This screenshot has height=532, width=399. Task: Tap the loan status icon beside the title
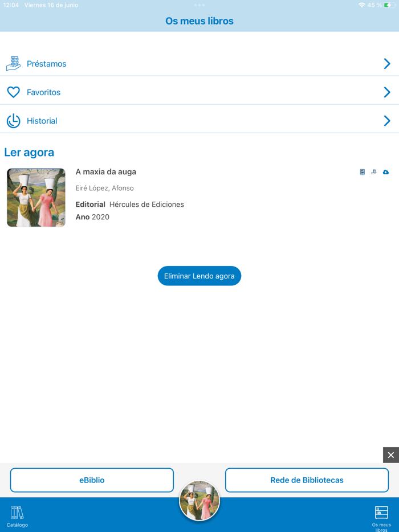coord(374,172)
